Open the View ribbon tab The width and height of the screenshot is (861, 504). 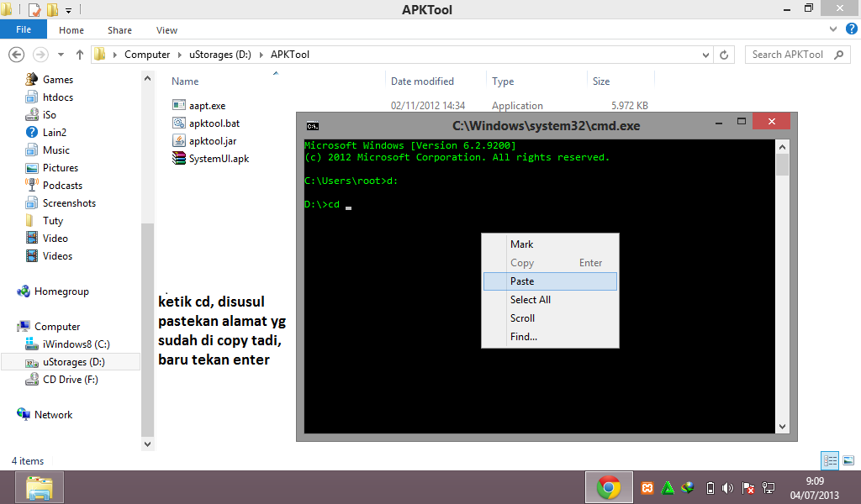[166, 30]
